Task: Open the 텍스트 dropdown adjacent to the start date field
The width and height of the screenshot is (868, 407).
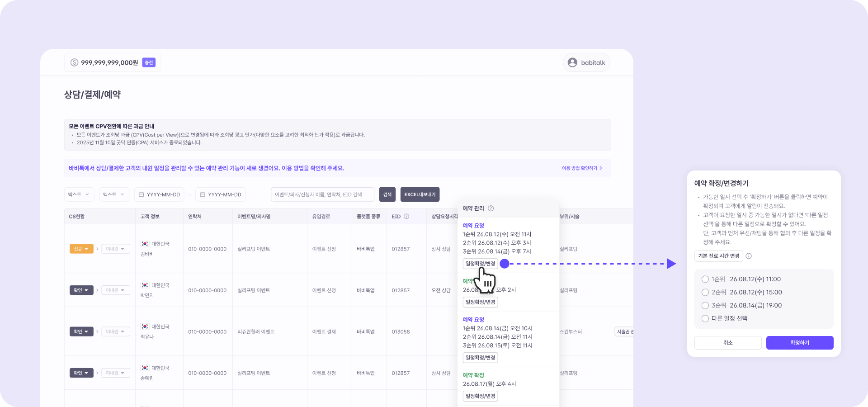Action: point(114,194)
